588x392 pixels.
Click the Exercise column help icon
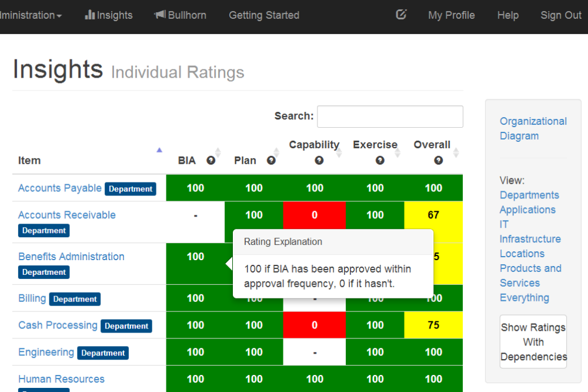point(379,160)
